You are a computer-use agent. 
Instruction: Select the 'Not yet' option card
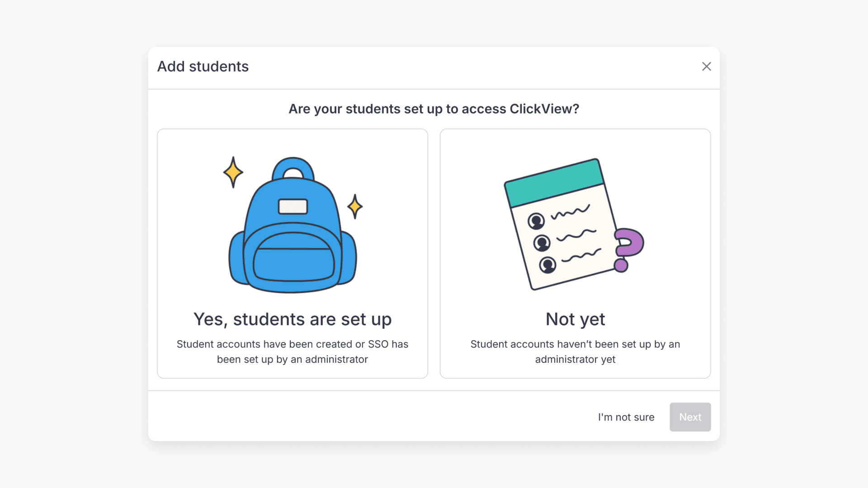tap(575, 253)
